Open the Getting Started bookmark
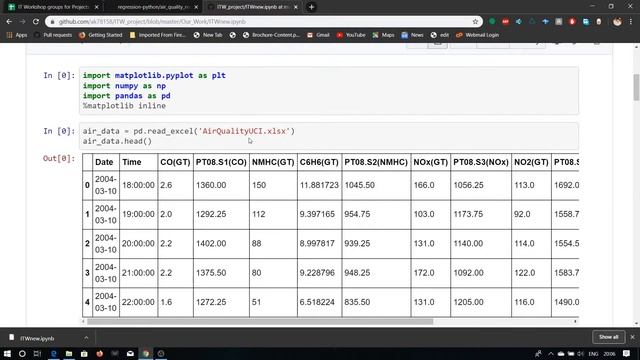Image resolution: width=640 pixels, height=360 pixels. tap(101, 35)
